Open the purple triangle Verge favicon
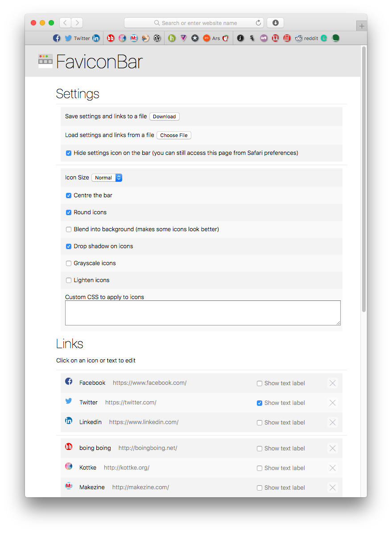The image size is (392, 533). pos(183,38)
